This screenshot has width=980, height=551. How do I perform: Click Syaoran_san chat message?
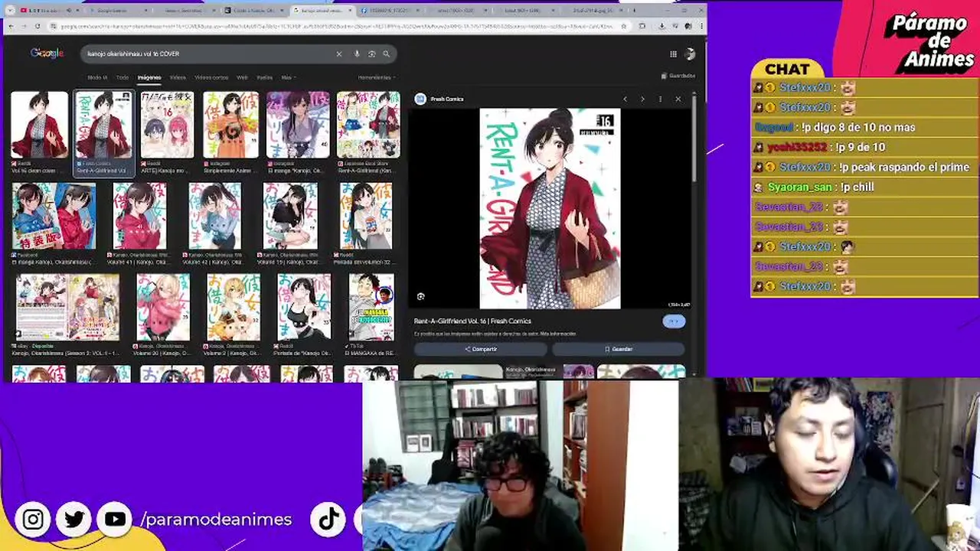click(x=864, y=187)
